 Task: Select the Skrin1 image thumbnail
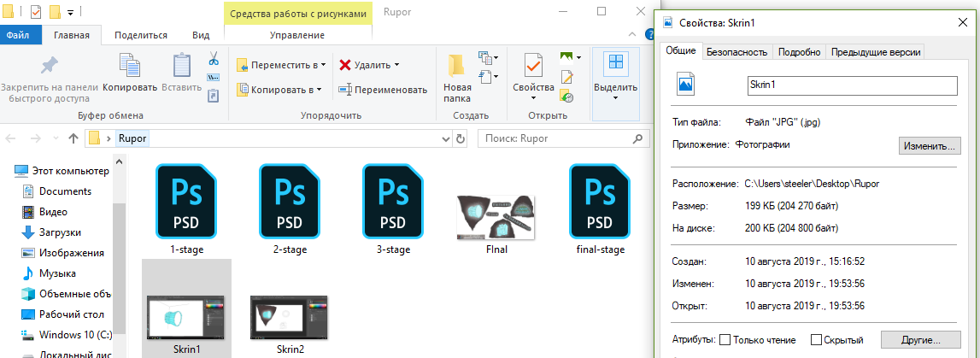(187, 319)
